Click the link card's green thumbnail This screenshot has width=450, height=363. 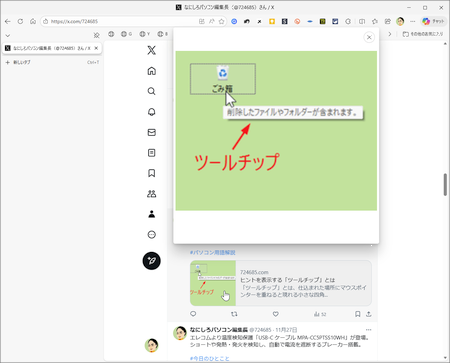[x=213, y=283]
